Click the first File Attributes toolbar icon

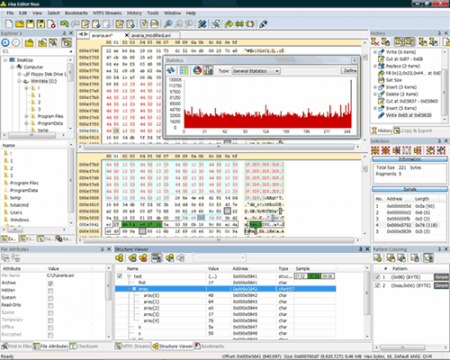click(x=5, y=258)
